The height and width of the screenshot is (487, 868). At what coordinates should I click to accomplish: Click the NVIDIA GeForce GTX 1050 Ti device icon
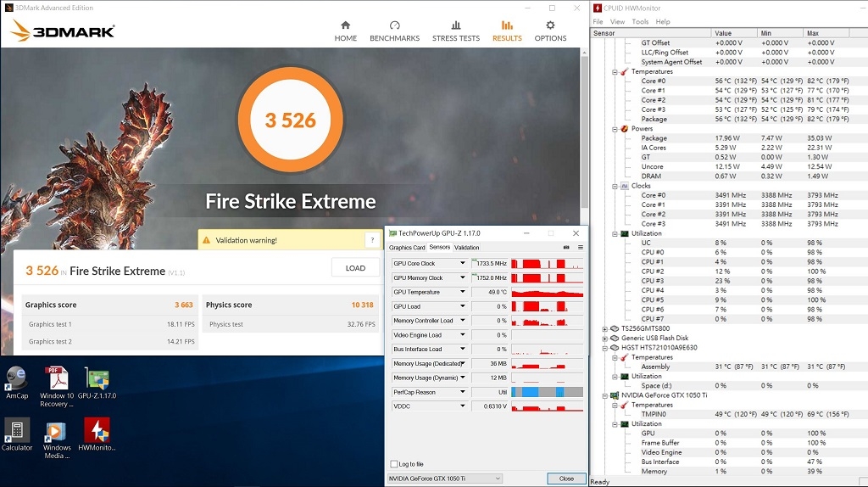click(x=615, y=395)
